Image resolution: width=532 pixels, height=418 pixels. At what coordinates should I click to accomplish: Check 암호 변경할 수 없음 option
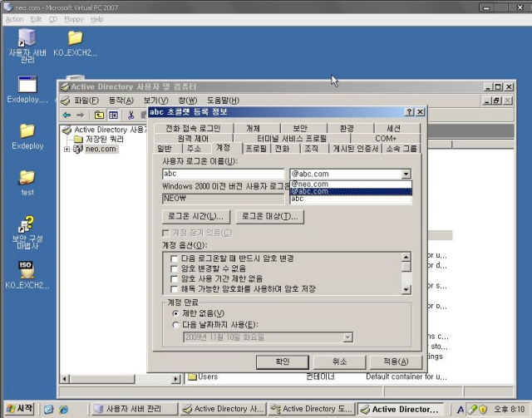point(174,268)
